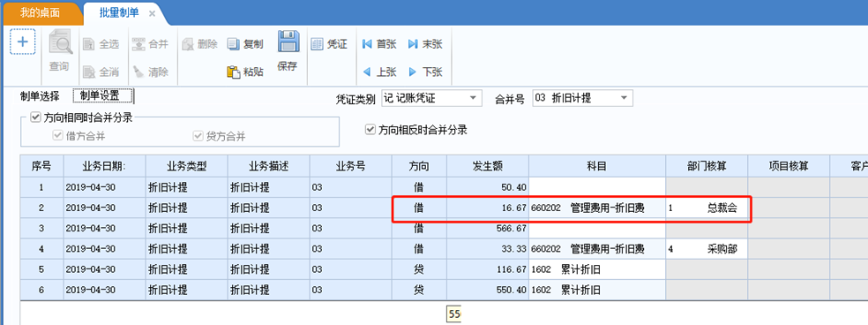This screenshot has width=868, height=325.
Task: Click 贷 direction cell in row 5
Action: coord(420,269)
